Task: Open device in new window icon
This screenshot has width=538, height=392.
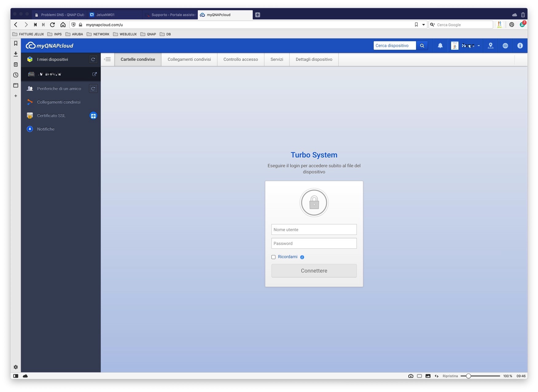Action: pos(95,74)
